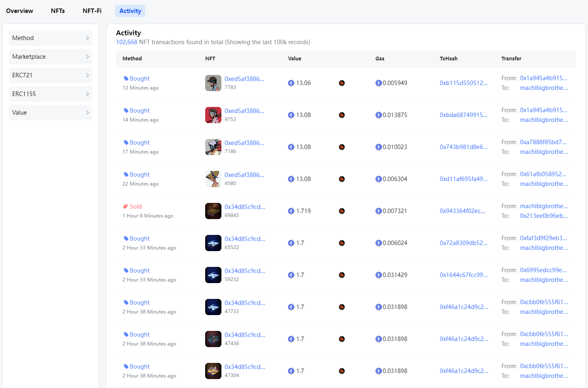Expand the Marketplace filter

51,57
